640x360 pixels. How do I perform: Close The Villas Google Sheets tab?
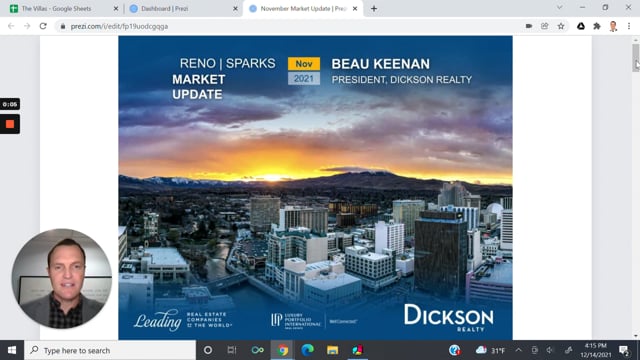pyautogui.click(x=116, y=9)
